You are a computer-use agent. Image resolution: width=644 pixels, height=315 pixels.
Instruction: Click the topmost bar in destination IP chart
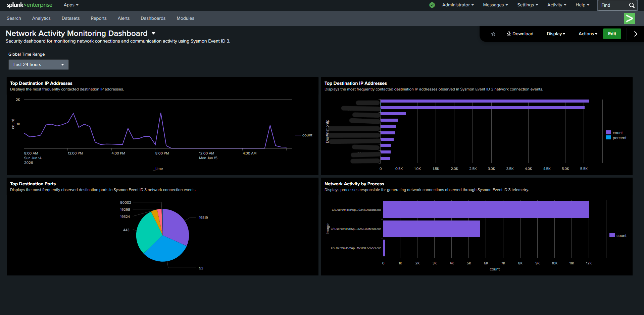click(485, 101)
